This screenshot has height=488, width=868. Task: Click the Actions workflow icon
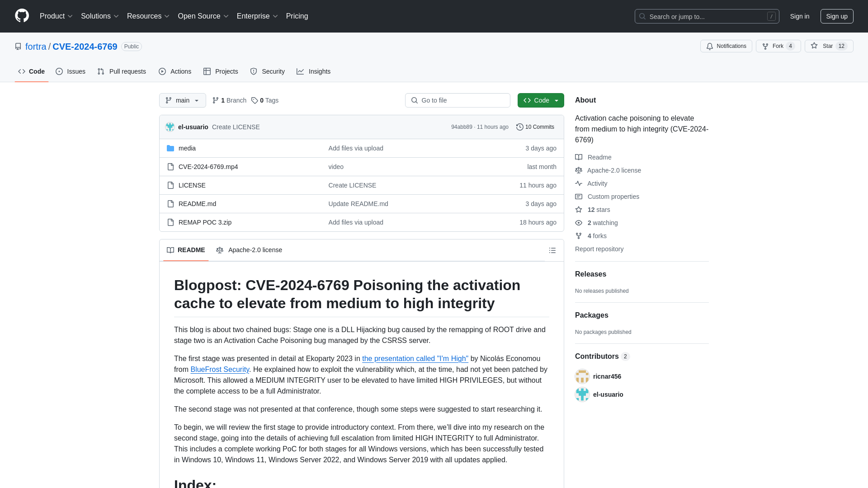coord(162,71)
